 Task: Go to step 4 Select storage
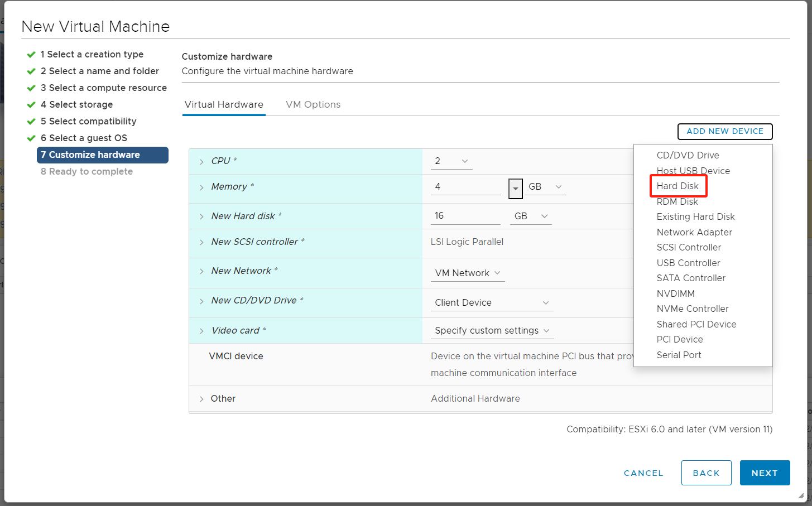pos(80,105)
